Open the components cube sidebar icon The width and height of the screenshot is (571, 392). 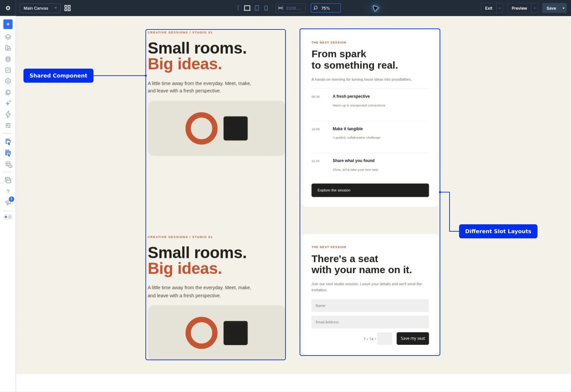(8, 81)
